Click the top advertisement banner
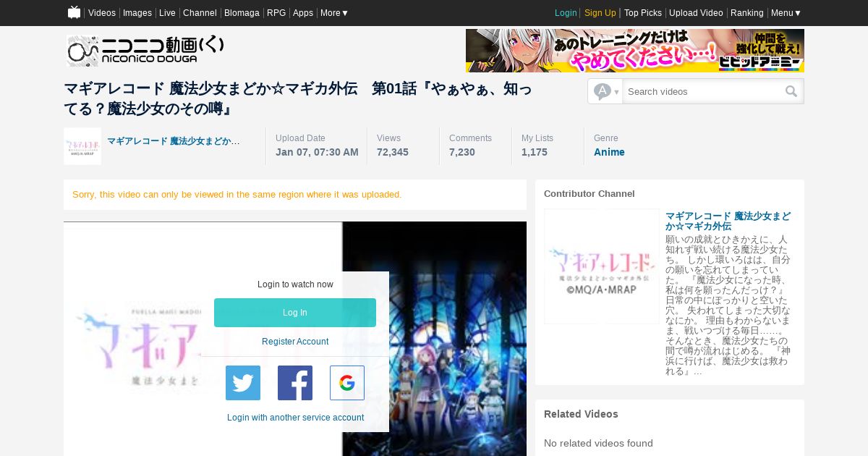The width and height of the screenshot is (868, 456). pos(635,51)
